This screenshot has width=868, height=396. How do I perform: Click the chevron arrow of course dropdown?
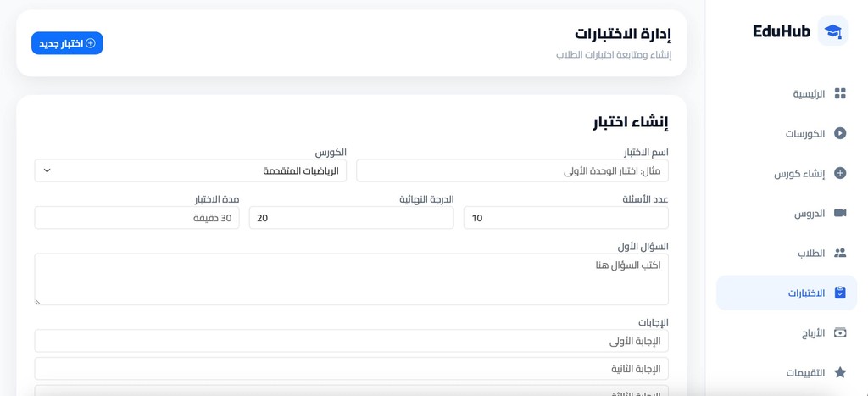pos(47,170)
